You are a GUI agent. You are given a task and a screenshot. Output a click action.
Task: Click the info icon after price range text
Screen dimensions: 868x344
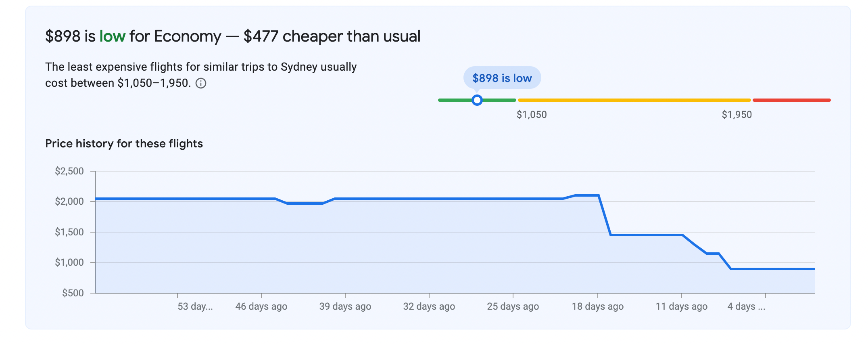(201, 84)
